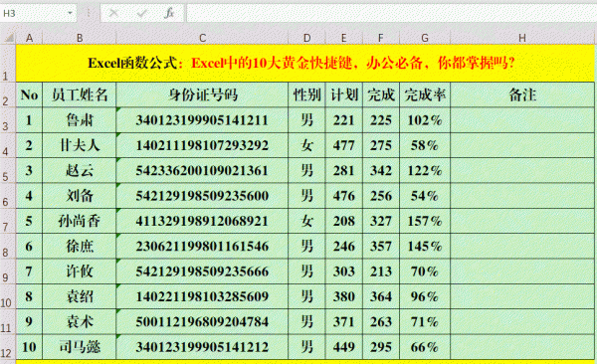Screen dimensions: 597x364
Task: Open Insert Function fx icon
Action: pos(169,13)
